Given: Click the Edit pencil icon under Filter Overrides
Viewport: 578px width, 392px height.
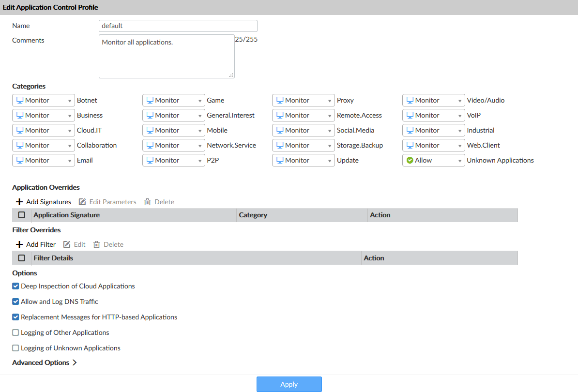Looking at the screenshot, I should (66, 244).
